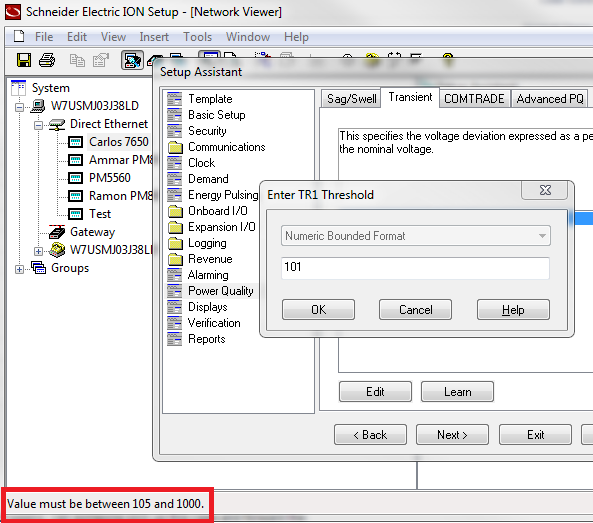Click the Groups icon in tree
The image size is (593, 523).
coord(39,268)
